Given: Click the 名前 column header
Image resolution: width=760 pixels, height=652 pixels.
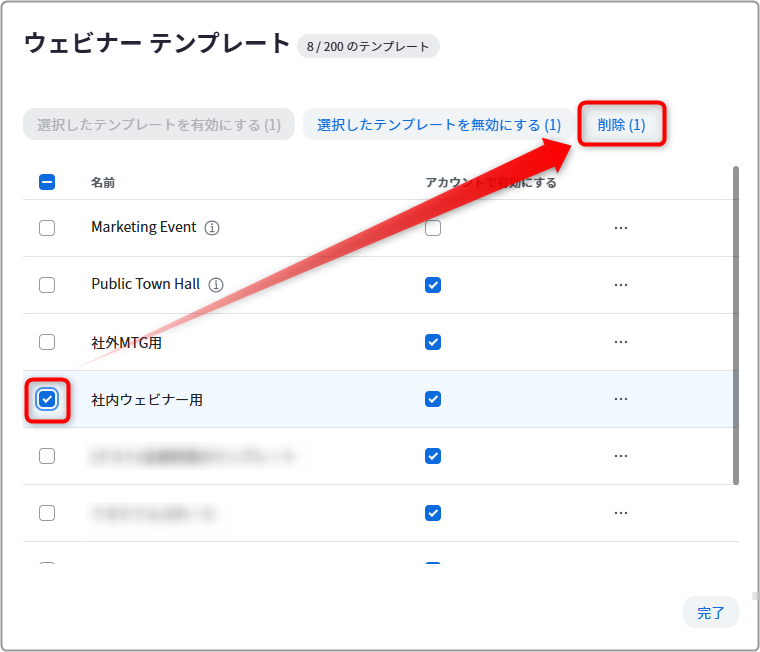Looking at the screenshot, I should point(103,183).
